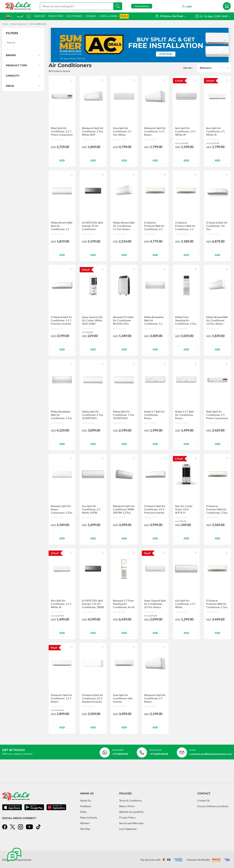Viewport: 234px width, 868px height.
Task: Toggle wishlist heart on LG ARTCOOL 2T
Action: pos(103,175)
